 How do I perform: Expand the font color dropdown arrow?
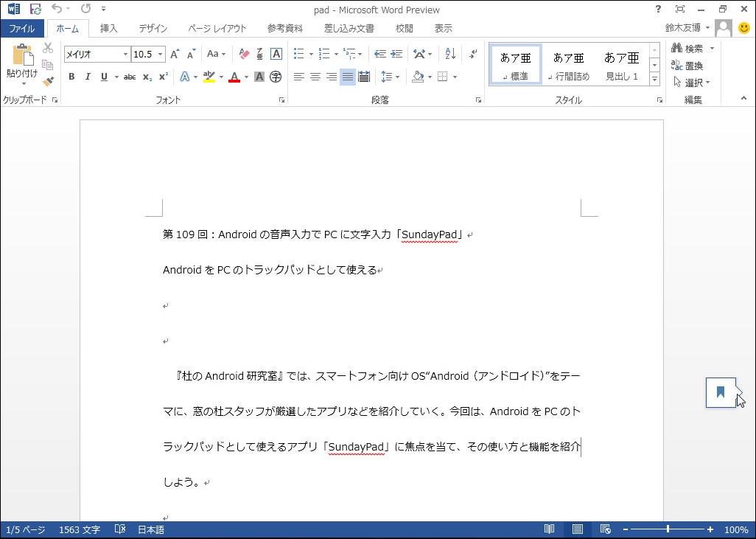(x=245, y=77)
